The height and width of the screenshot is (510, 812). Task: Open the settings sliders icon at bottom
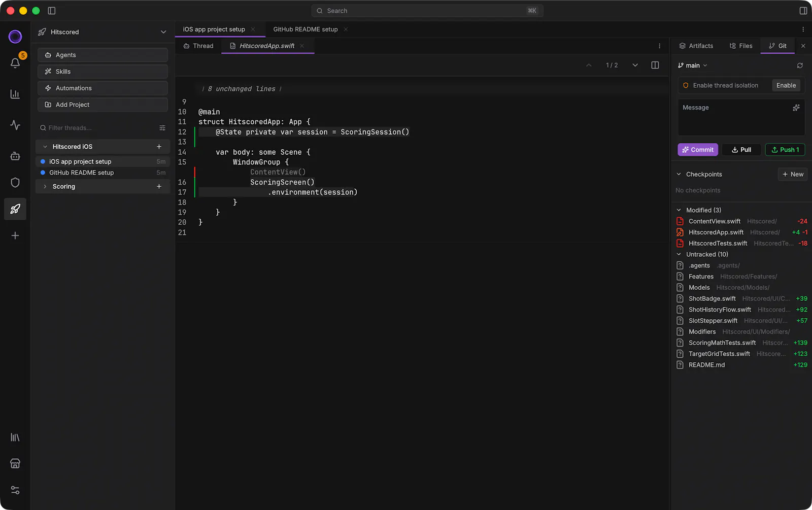pos(15,490)
